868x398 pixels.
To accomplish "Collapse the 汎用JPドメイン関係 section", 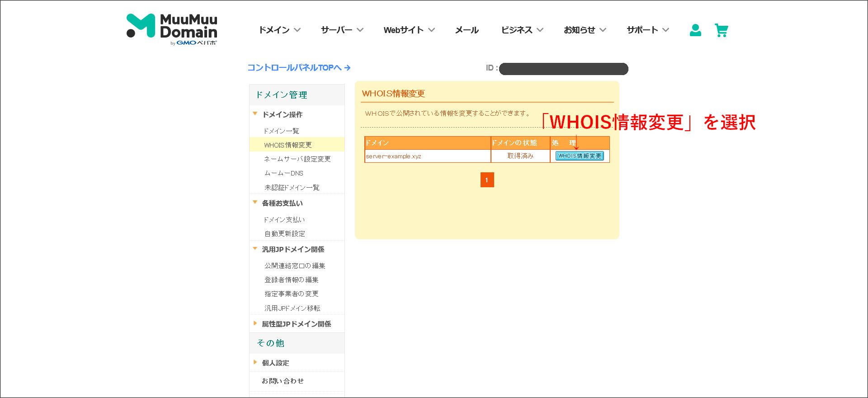I will [288, 249].
